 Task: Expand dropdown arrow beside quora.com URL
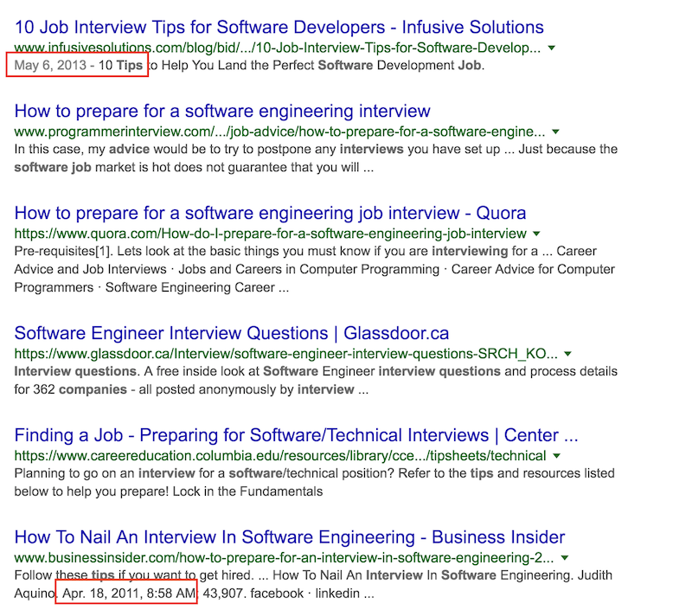(536, 234)
